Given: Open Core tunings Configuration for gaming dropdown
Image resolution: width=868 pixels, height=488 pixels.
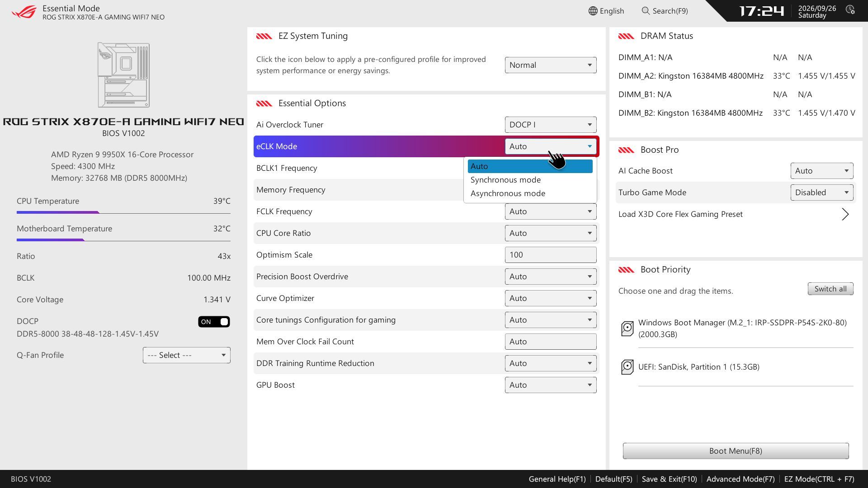Looking at the screenshot, I should pyautogui.click(x=551, y=320).
